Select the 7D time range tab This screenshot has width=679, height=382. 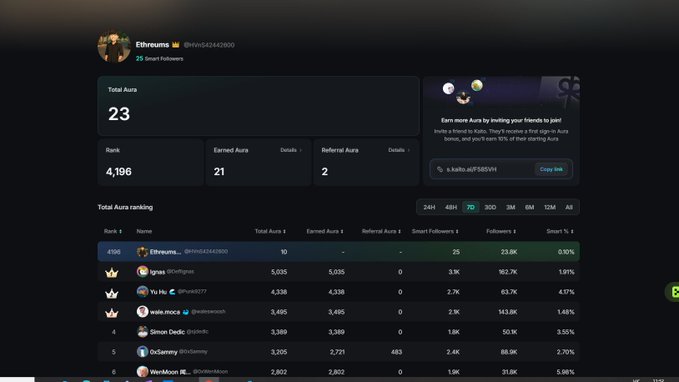pyautogui.click(x=471, y=207)
